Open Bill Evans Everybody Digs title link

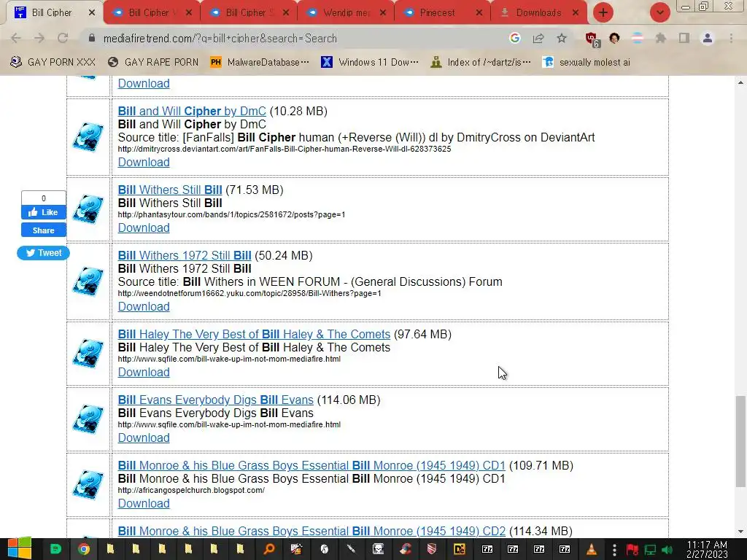tap(215, 400)
